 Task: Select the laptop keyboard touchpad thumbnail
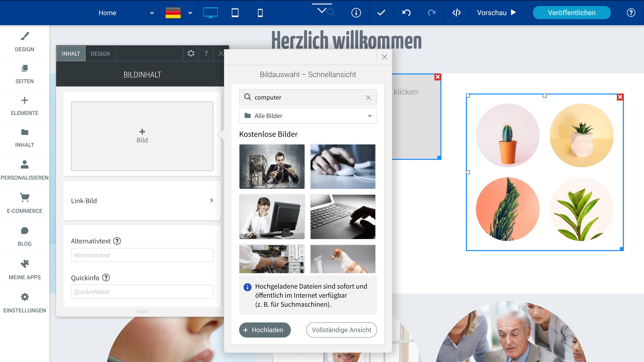click(x=343, y=217)
